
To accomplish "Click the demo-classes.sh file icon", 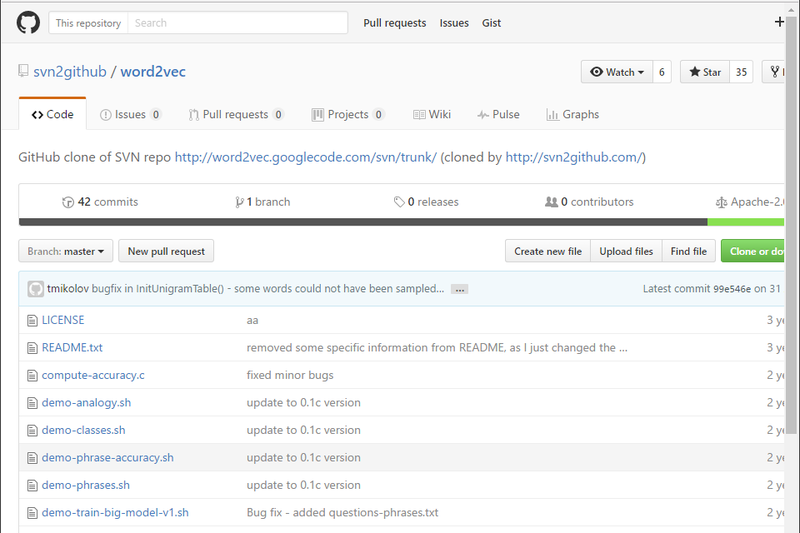I will coord(32,430).
